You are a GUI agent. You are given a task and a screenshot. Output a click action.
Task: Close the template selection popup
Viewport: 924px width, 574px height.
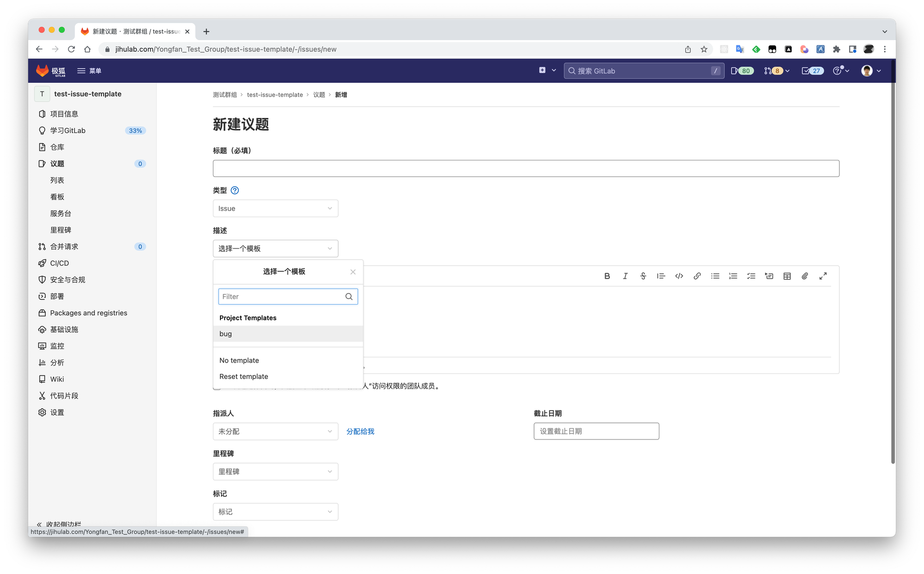353,272
